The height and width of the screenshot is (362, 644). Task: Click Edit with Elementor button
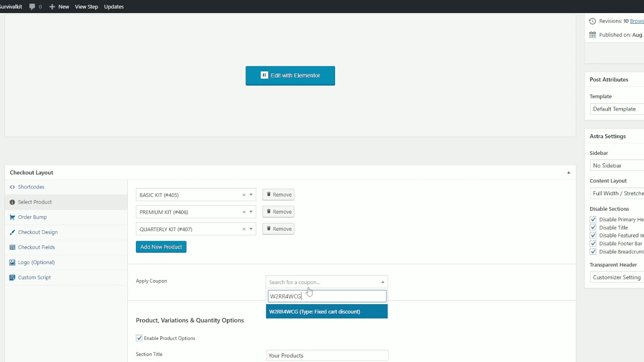(x=290, y=76)
